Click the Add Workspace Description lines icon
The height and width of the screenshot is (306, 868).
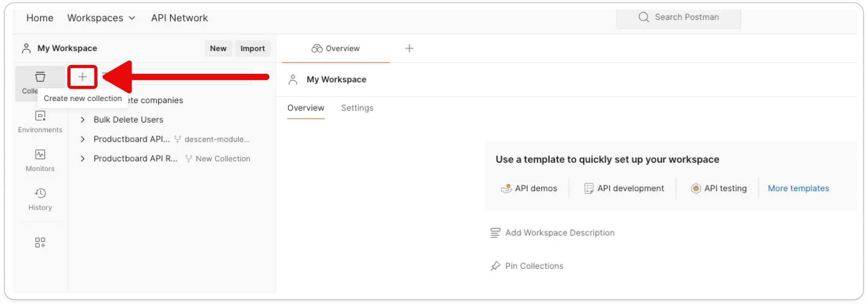(495, 233)
